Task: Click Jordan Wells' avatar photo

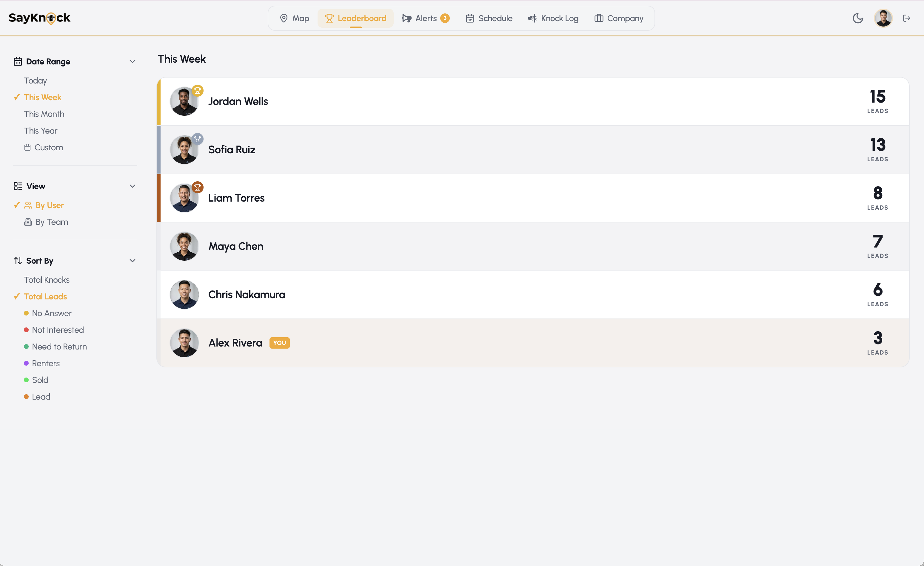Action: [x=184, y=101]
